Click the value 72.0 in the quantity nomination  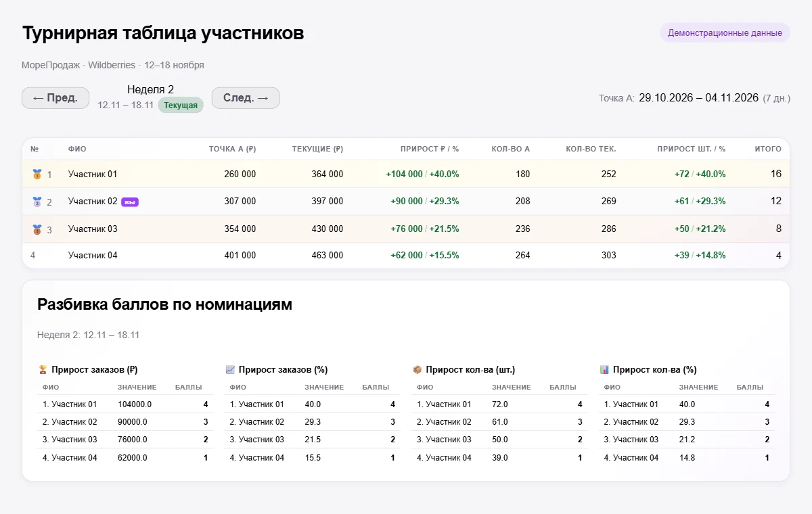(x=500, y=404)
